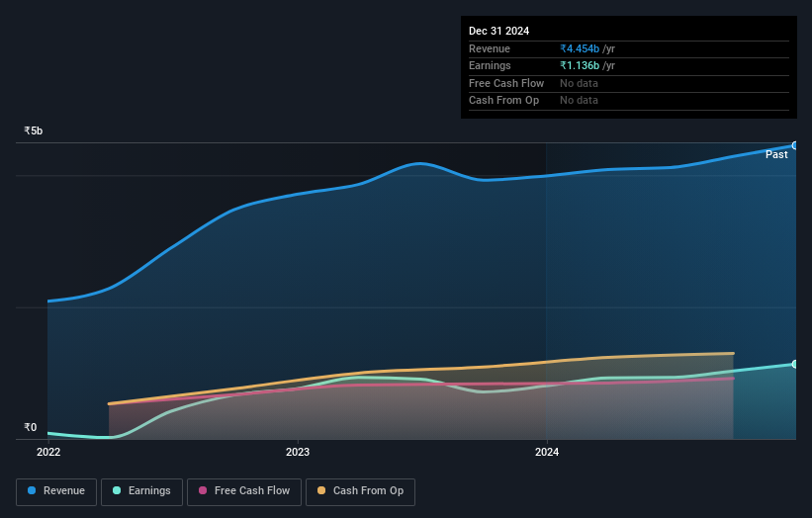Toggle the Revenue legend series
This screenshot has height=518, width=812.
click(56, 491)
